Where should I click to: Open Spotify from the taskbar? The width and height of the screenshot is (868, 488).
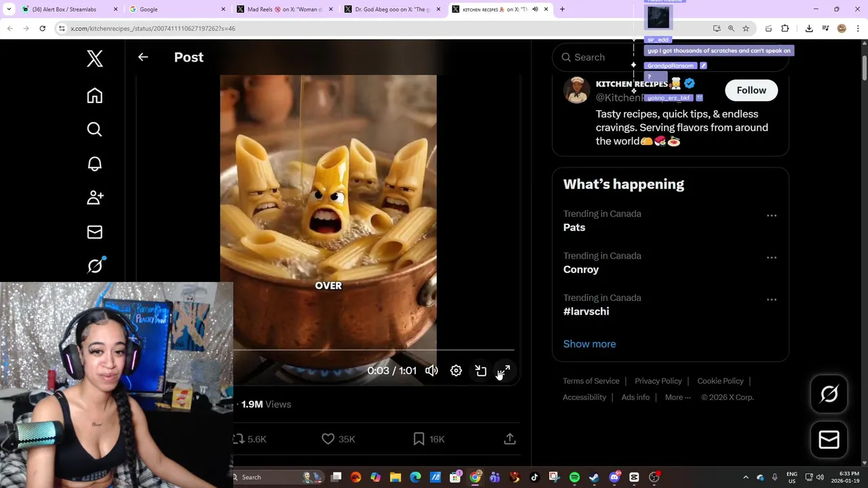pyautogui.click(x=574, y=477)
